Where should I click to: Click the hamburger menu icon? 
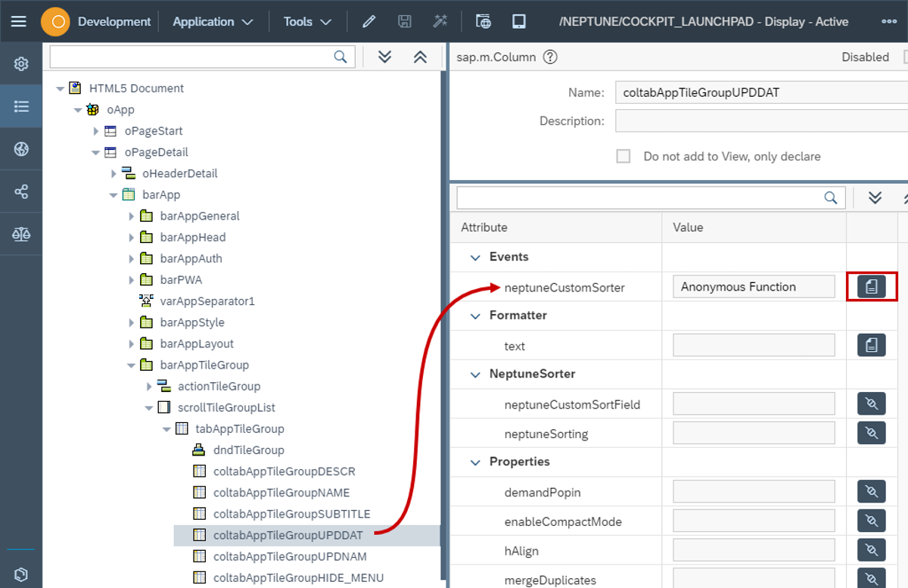(18, 21)
